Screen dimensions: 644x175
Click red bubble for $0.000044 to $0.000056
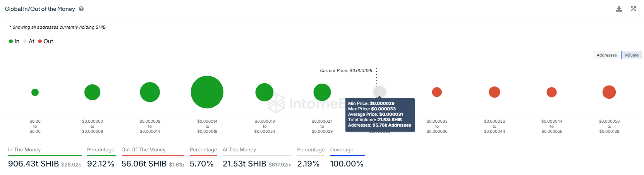[x=551, y=92]
